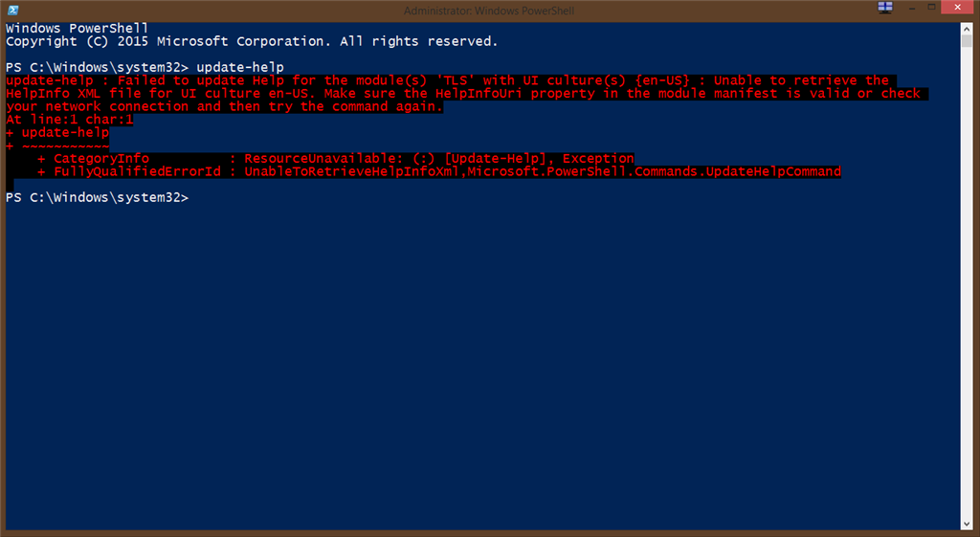Click the 'your network connection' error line
The height and width of the screenshot is (537, 980).
[224, 106]
